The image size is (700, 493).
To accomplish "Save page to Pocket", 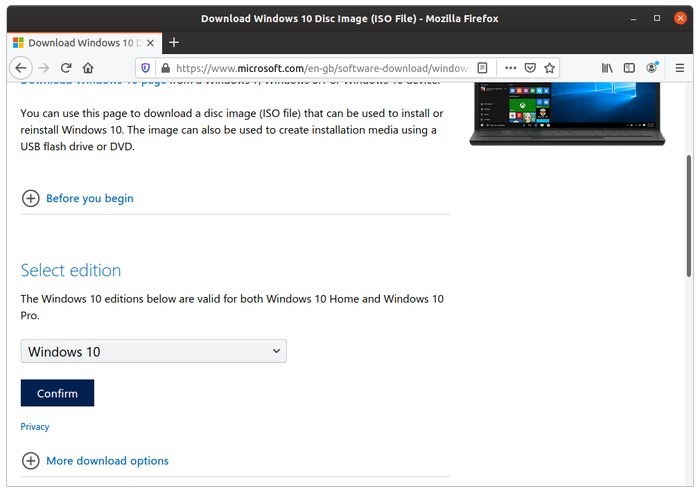I will [x=530, y=68].
